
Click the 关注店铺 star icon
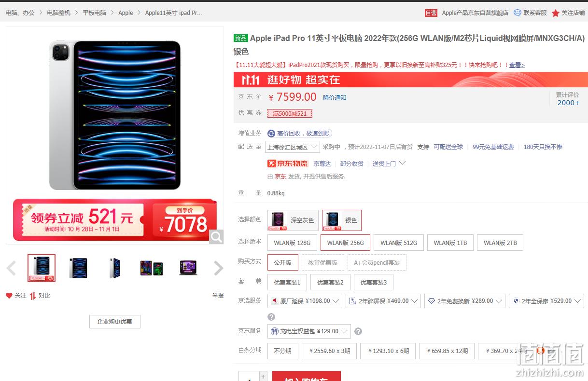click(x=556, y=13)
